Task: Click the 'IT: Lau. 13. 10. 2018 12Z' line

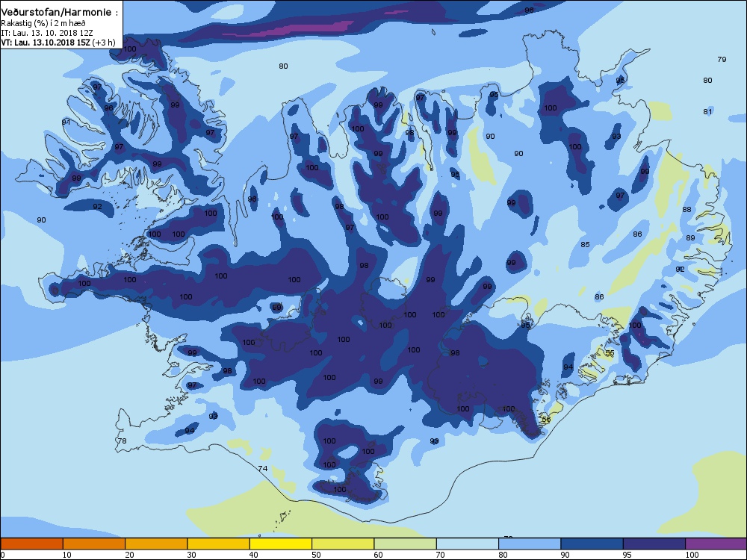Action: pos(46,33)
